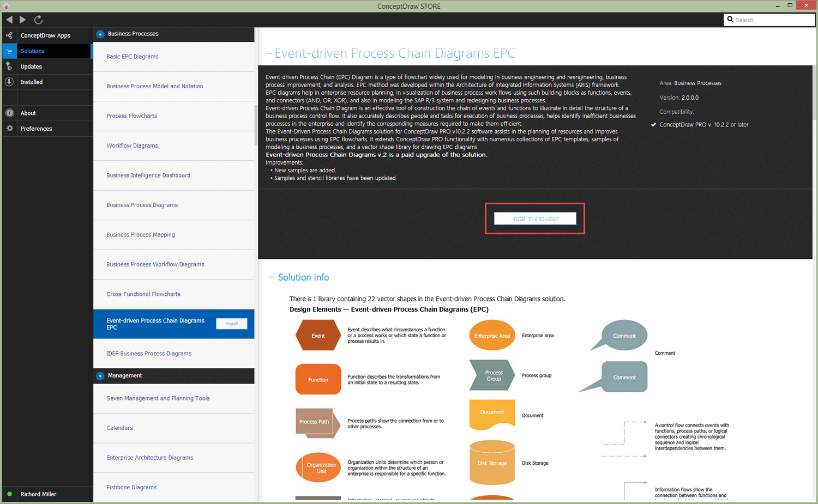Click the ConceptDraw Apps sidebar icon
Screen dimensions: 818x504
[x=9, y=35]
